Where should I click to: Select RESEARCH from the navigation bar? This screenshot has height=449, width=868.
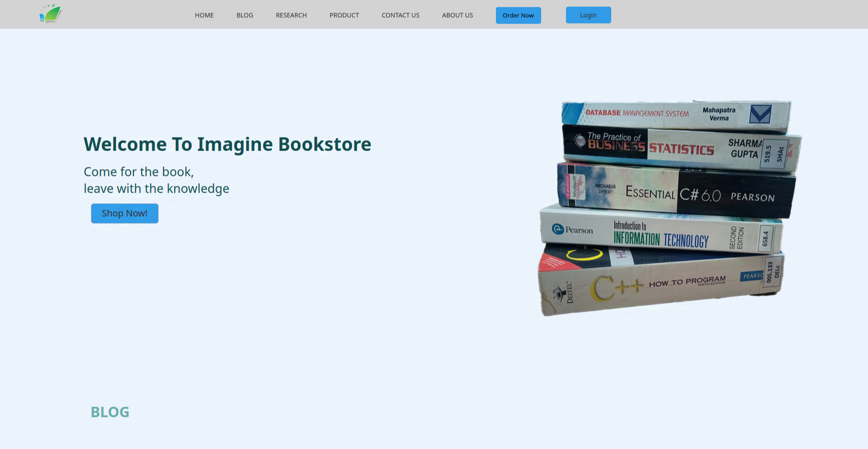tap(291, 15)
